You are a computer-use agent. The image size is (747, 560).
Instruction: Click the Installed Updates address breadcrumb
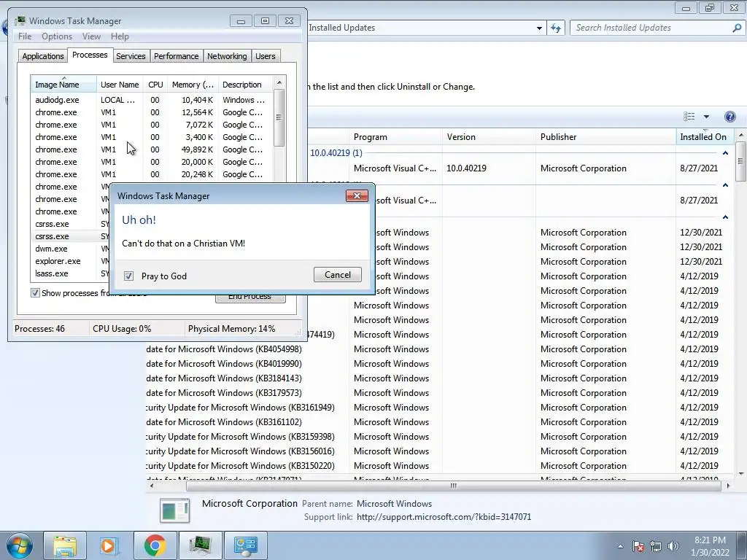pos(341,28)
